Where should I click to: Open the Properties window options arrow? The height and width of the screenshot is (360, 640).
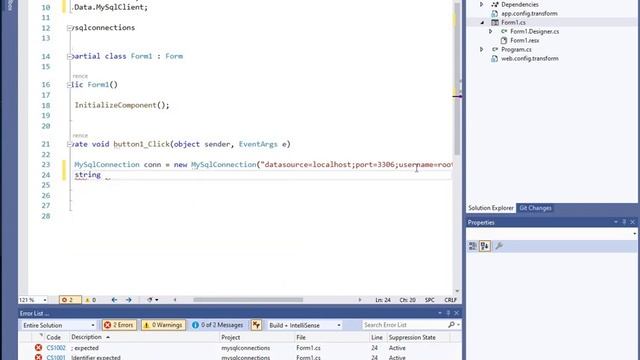(x=616, y=222)
